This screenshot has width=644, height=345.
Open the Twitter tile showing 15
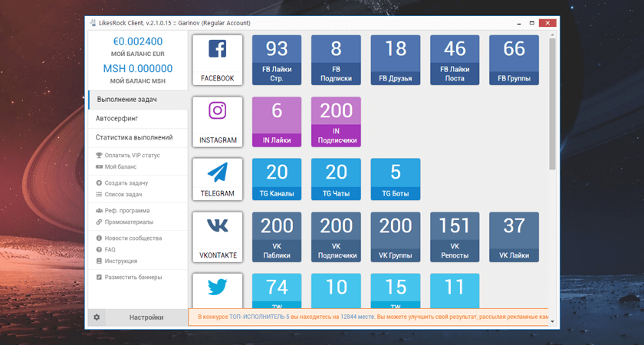click(x=396, y=291)
